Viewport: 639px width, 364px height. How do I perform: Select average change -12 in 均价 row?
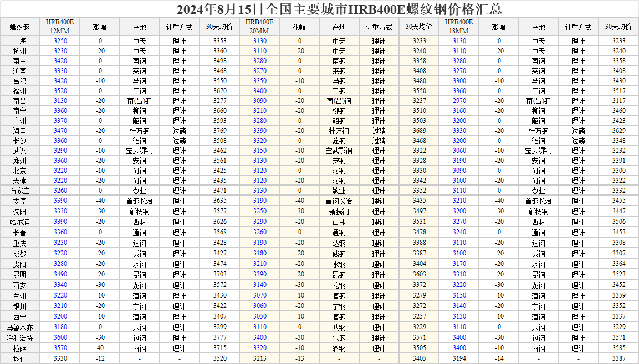pyautogui.click(x=100, y=358)
